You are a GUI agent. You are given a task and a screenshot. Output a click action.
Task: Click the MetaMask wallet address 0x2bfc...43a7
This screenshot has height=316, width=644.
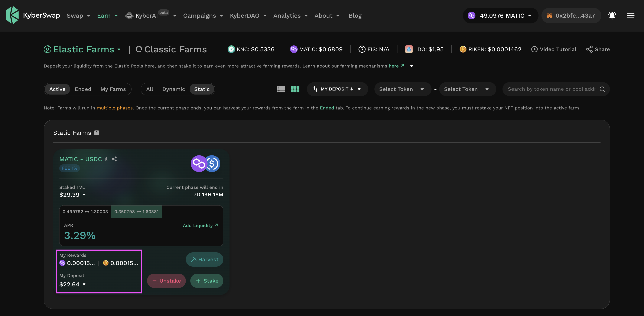(571, 16)
